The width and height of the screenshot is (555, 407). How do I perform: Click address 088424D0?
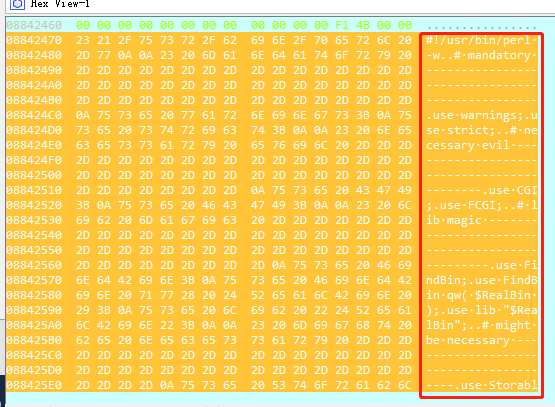pyautogui.click(x=34, y=130)
